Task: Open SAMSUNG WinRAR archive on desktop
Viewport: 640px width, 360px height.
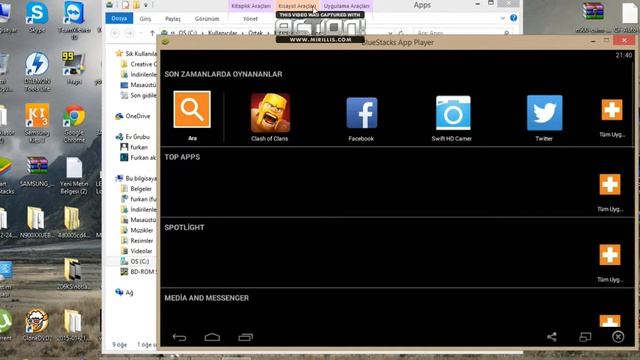Action: pos(37,171)
